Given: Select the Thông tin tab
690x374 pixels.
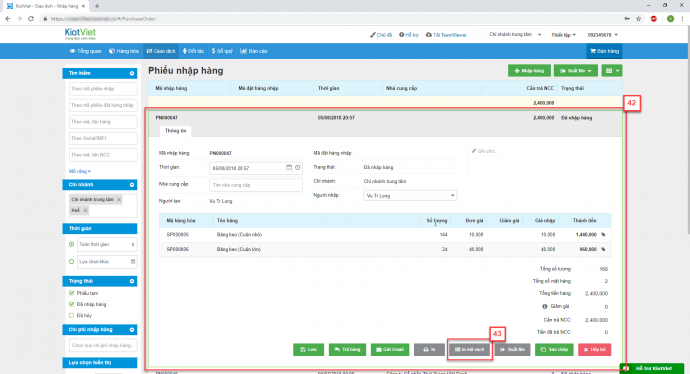Looking at the screenshot, I should (x=175, y=131).
